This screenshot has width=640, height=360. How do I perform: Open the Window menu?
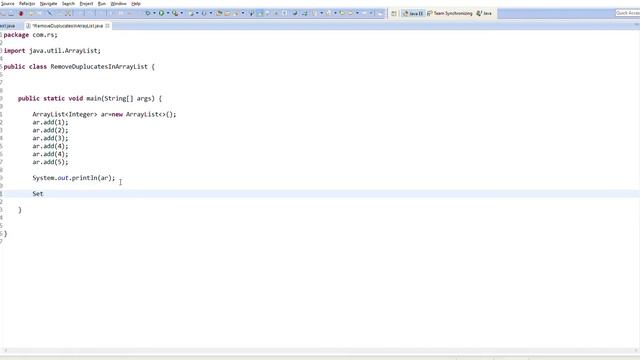(x=118, y=4)
